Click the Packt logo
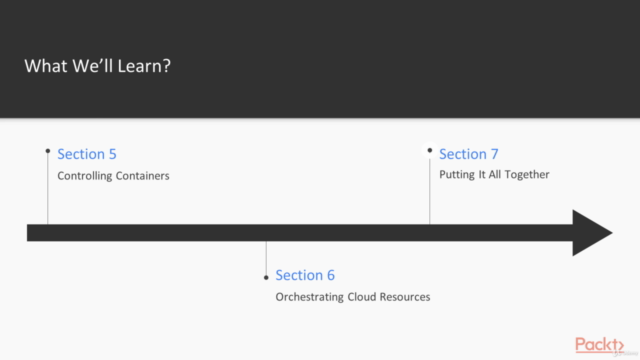 pos(600,345)
